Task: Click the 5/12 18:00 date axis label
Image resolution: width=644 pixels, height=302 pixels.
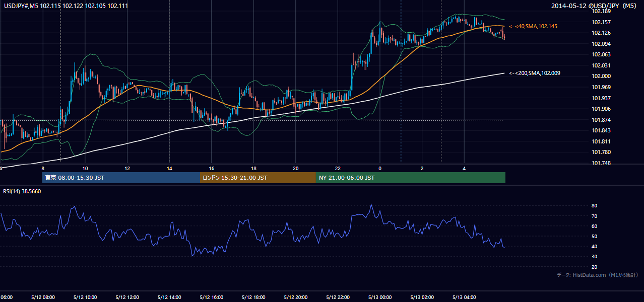Action: pyautogui.click(x=254, y=297)
